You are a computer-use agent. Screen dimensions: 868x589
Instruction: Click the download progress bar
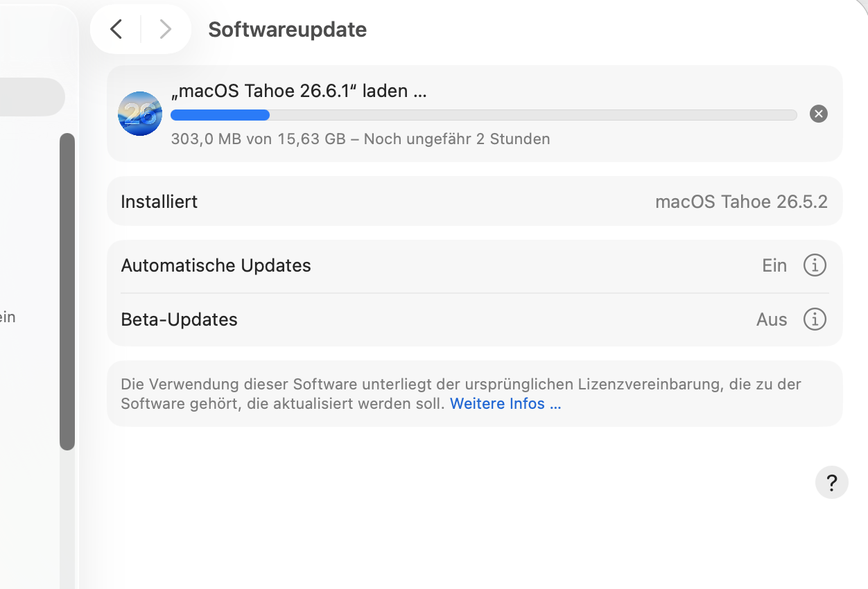pyautogui.click(x=484, y=115)
